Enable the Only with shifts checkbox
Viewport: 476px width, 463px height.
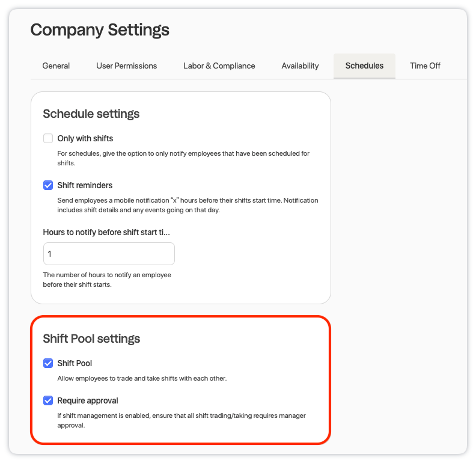point(48,138)
